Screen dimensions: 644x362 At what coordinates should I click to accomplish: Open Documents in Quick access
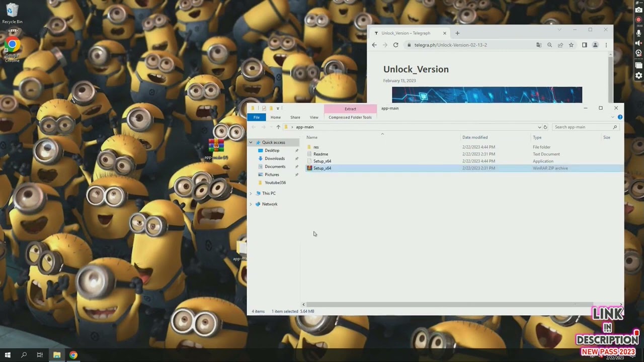click(275, 166)
